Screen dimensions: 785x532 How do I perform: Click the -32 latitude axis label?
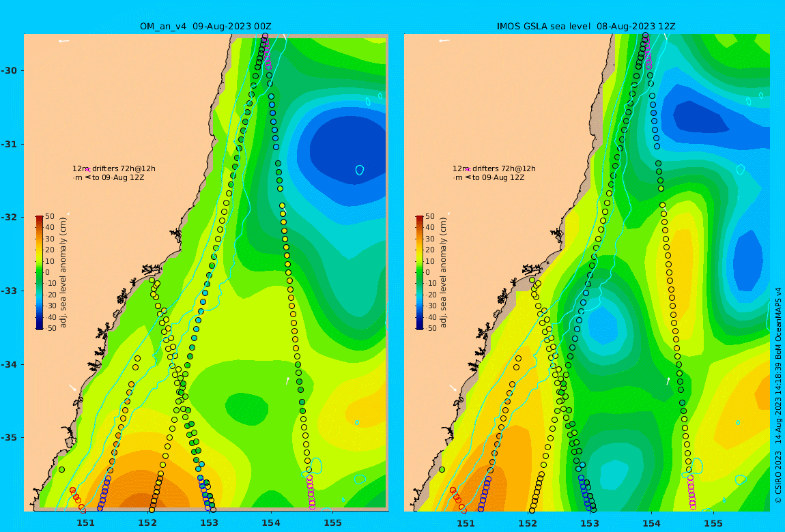(10, 217)
